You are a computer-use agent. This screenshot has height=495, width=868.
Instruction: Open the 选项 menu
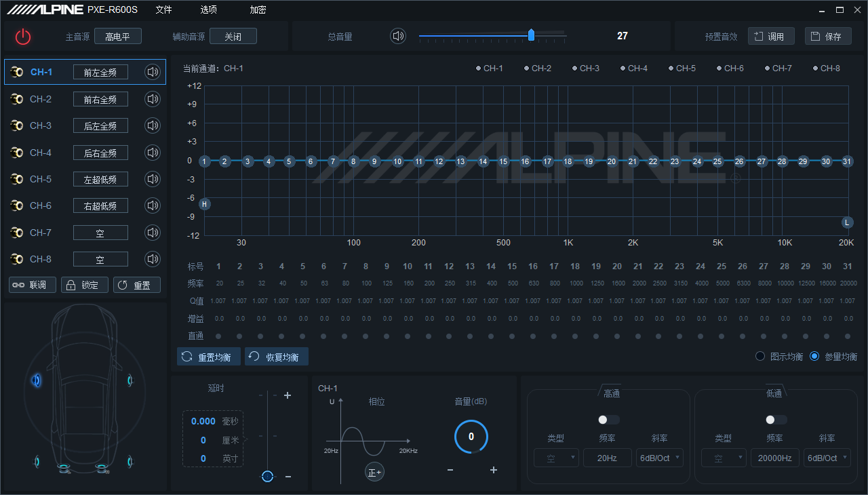point(209,9)
